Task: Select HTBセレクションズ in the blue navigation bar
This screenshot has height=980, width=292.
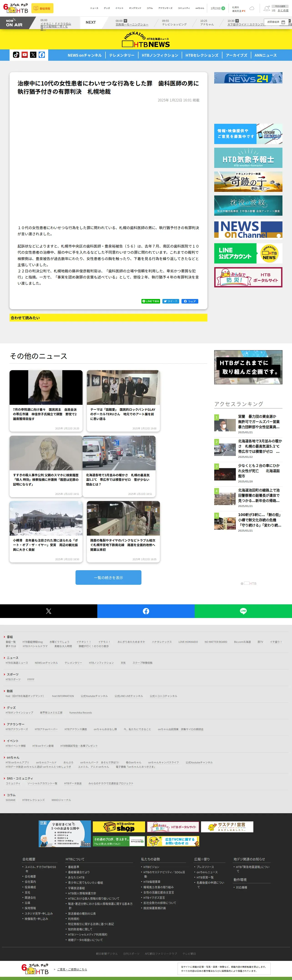Action: 202,55
